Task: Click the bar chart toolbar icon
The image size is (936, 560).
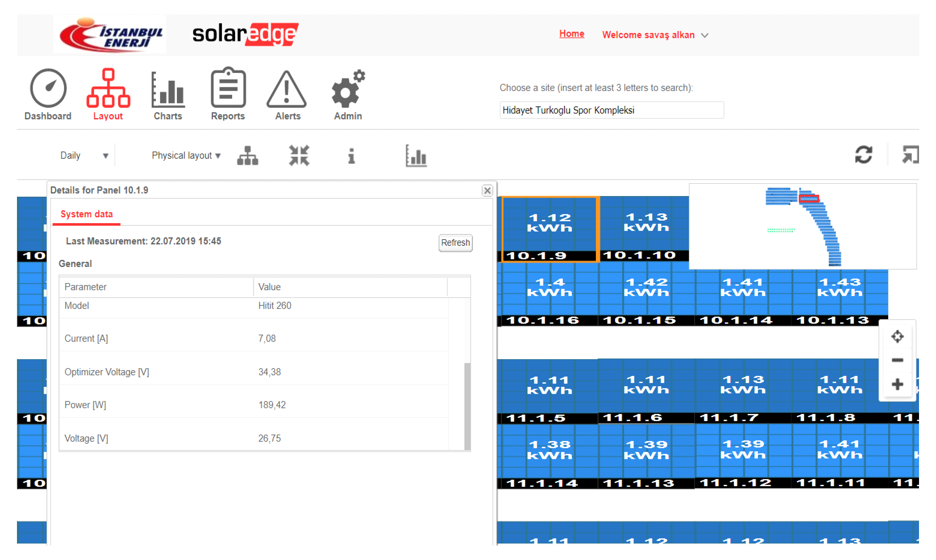Action: 416,156
